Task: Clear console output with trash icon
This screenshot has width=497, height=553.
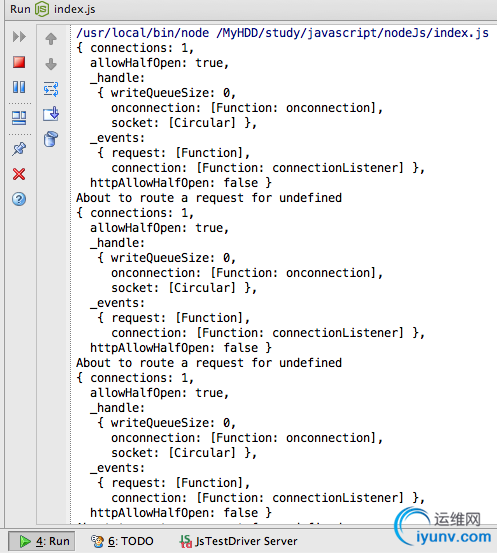Action: click(51, 139)
